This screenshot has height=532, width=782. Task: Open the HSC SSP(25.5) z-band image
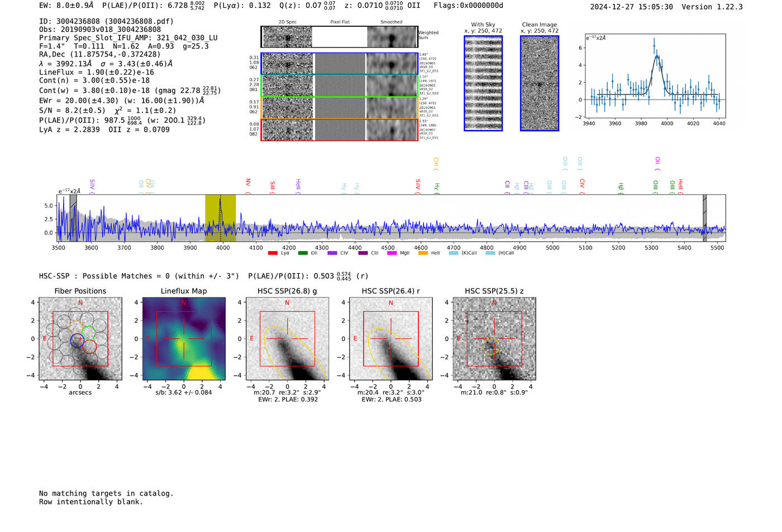[x=494, y=339]
